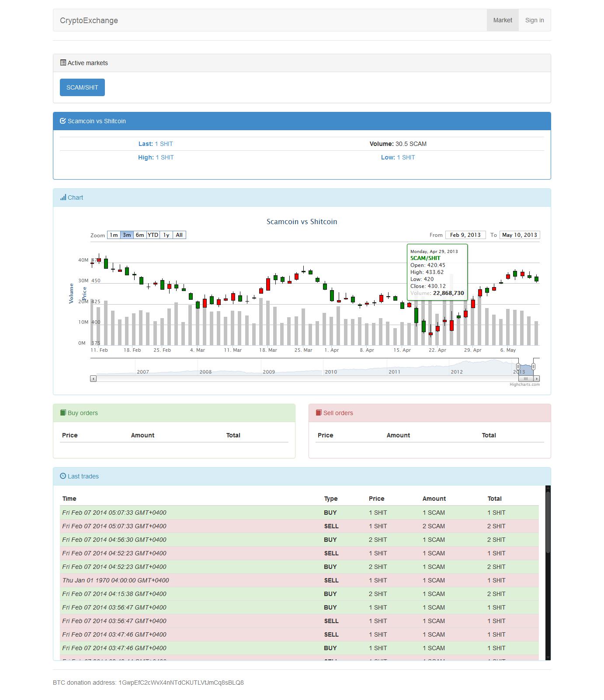Viewport: 604px width, 700px height.
Task: Click the Last trades vertical scrollbar
Action: coord(548,522)
